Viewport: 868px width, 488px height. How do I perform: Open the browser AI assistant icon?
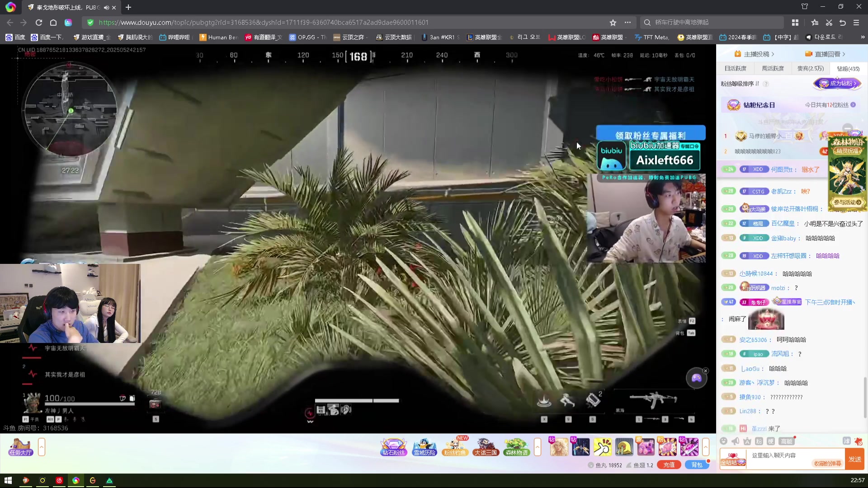pyautogui.click(x=68, y=23)
